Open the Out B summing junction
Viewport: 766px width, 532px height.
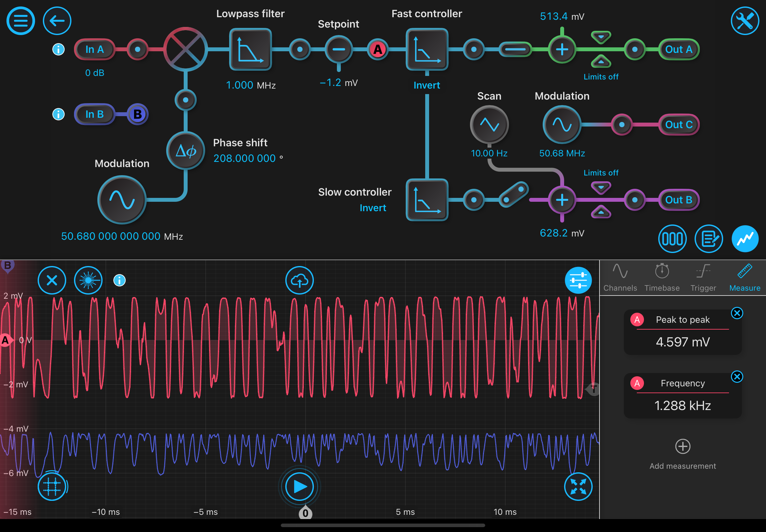click(562, 200)
